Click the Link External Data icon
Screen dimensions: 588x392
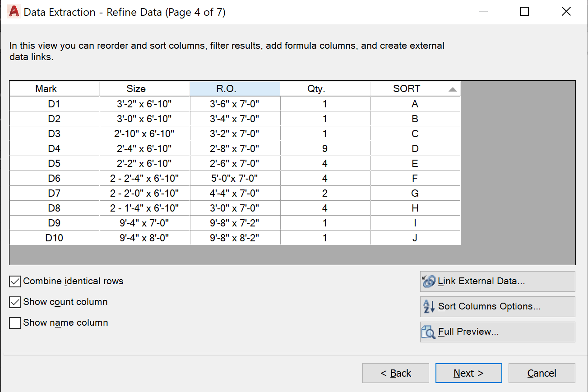pyautogui.click(x=430, y=281)
